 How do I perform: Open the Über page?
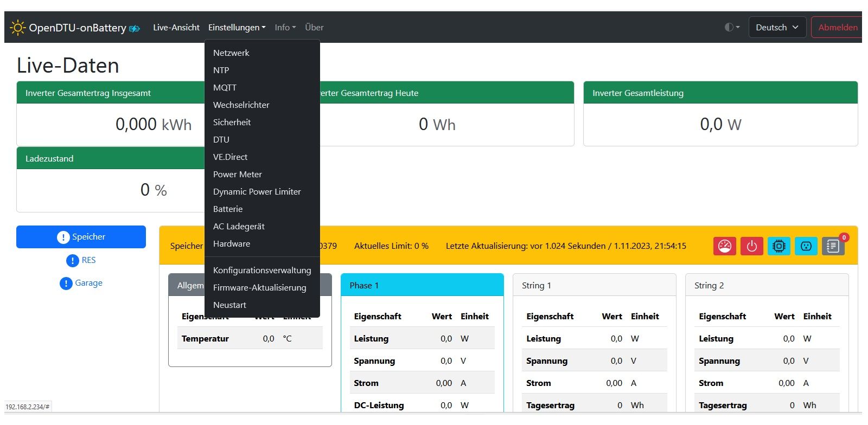point(314,27)
